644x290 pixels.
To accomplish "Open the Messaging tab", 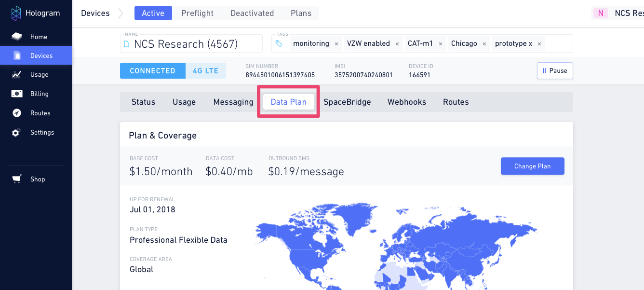I will pos(233,102).
